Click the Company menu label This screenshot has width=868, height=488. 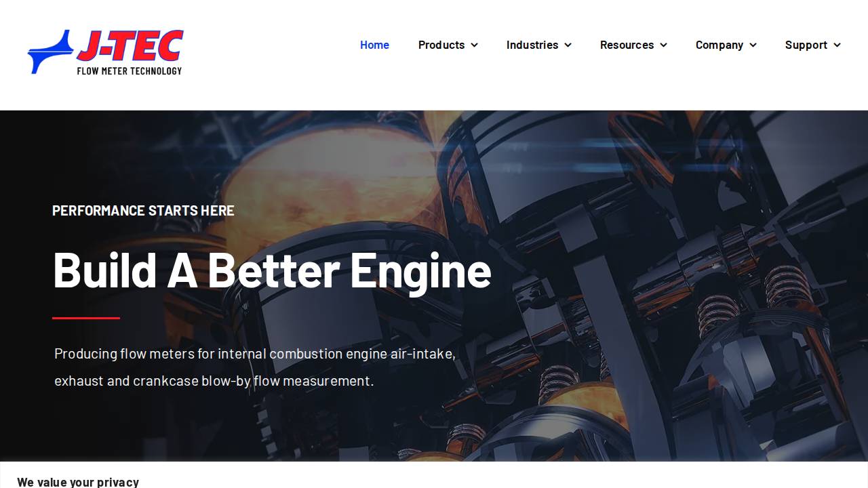(x=719, y=45)
